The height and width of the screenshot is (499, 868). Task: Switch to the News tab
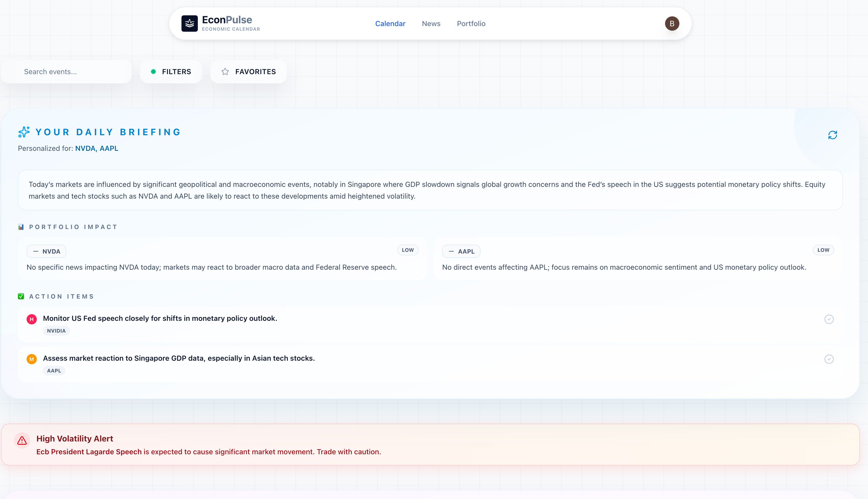click(431, 23)
